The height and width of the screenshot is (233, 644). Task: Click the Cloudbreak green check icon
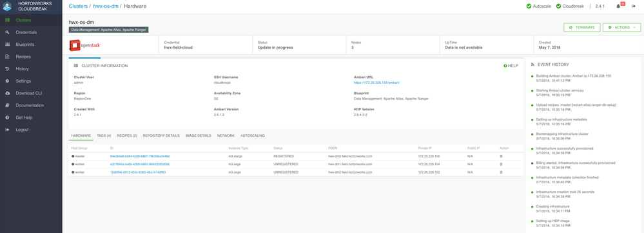[558, 6]
